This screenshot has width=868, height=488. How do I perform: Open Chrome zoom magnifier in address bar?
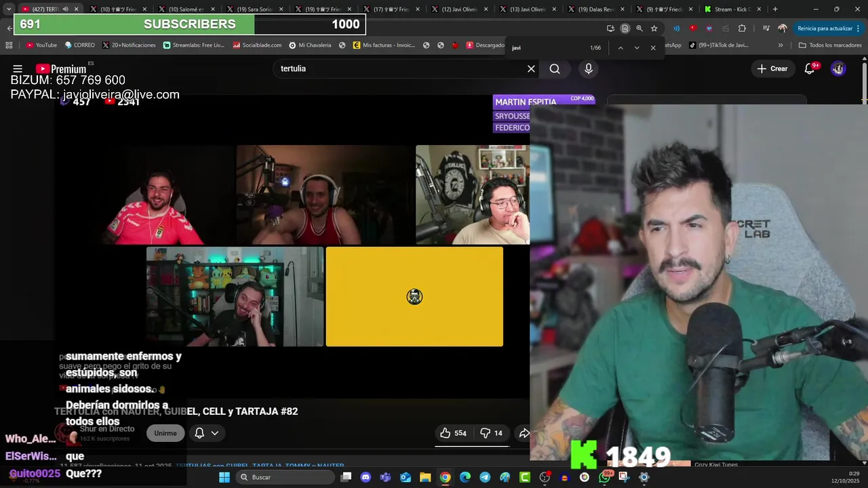click(x=639, y=28)
